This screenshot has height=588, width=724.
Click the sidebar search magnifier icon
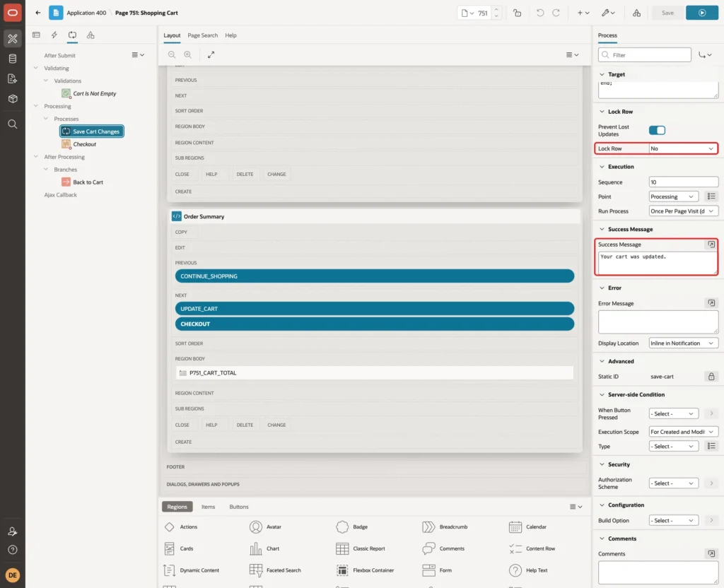[13, 124]
